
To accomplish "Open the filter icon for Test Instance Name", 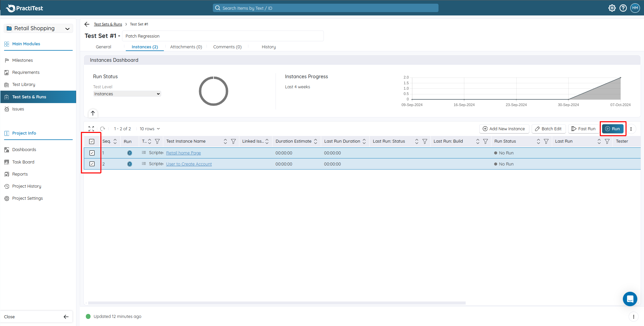I will 233,141.
